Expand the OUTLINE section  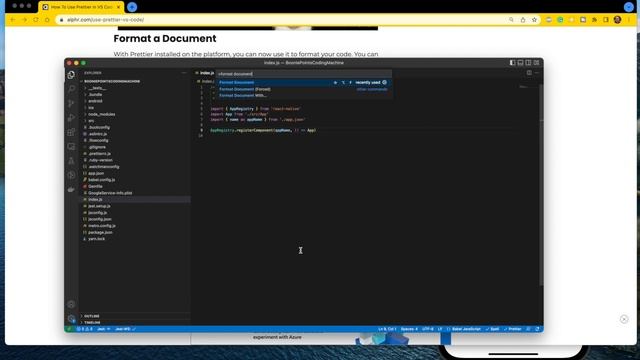coord(135,316)
